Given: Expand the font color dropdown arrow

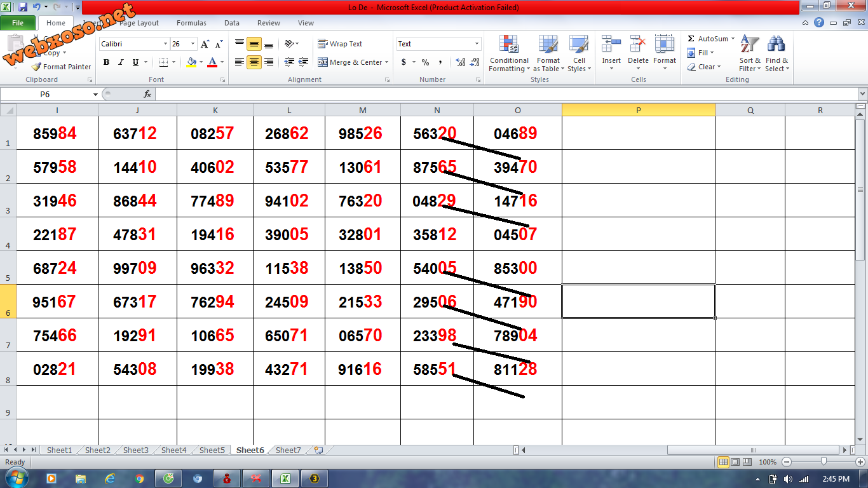Looking at the screenshot, I should click(x=222, y=62).
